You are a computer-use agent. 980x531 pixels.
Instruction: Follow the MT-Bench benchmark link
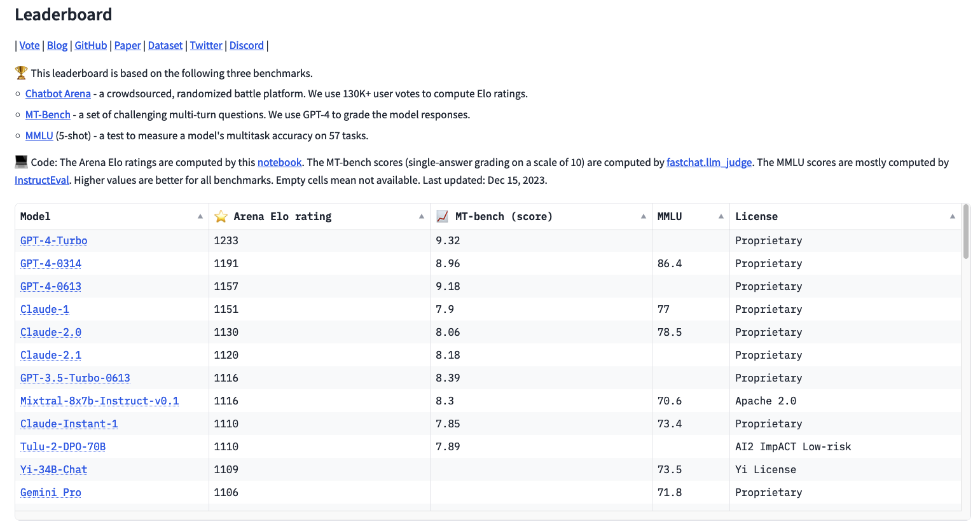(48, 115)
